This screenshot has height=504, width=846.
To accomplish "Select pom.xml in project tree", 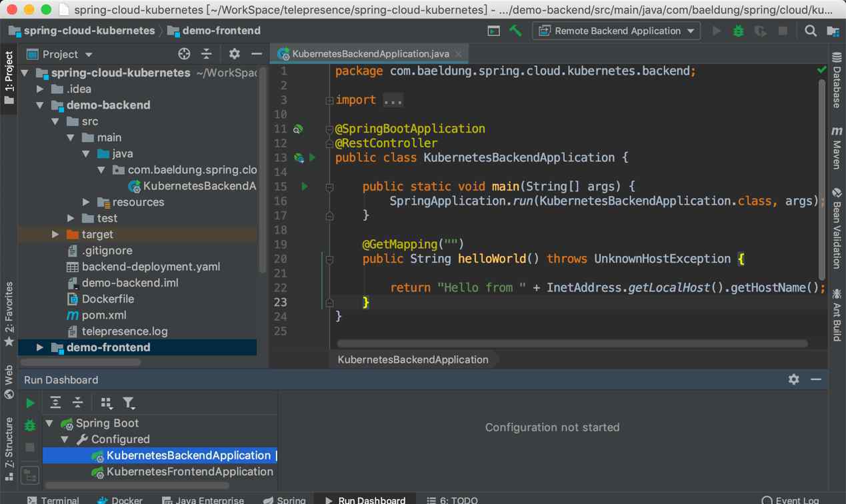I will pyautogui.click(x=97, y=315).
